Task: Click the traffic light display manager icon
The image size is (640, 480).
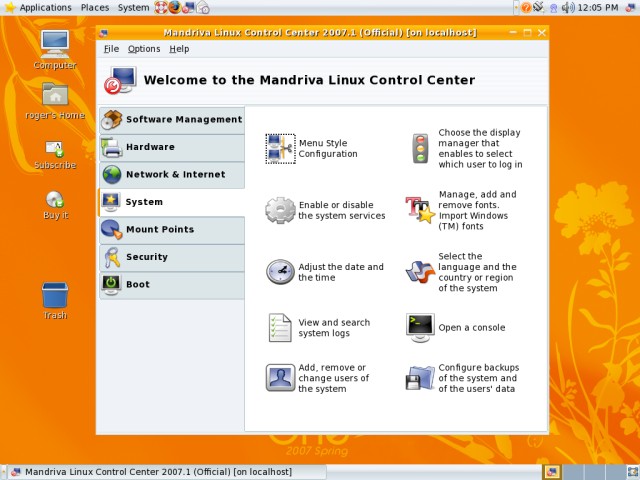Action: tap(420, 149)
